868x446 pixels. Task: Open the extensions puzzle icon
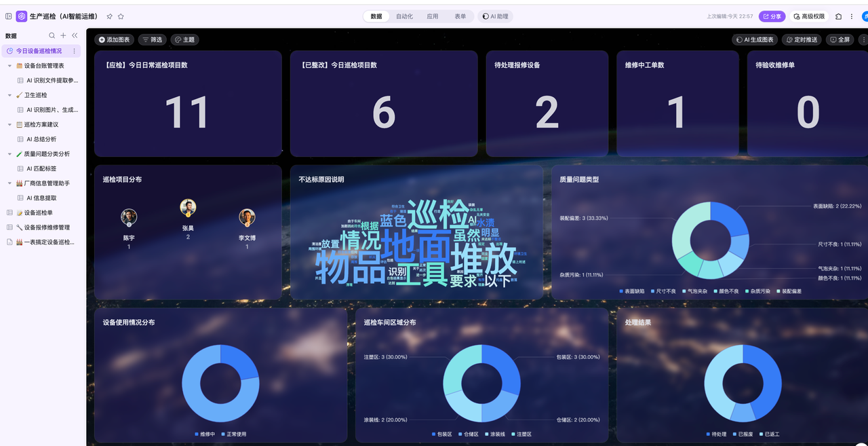pos(838,16)
